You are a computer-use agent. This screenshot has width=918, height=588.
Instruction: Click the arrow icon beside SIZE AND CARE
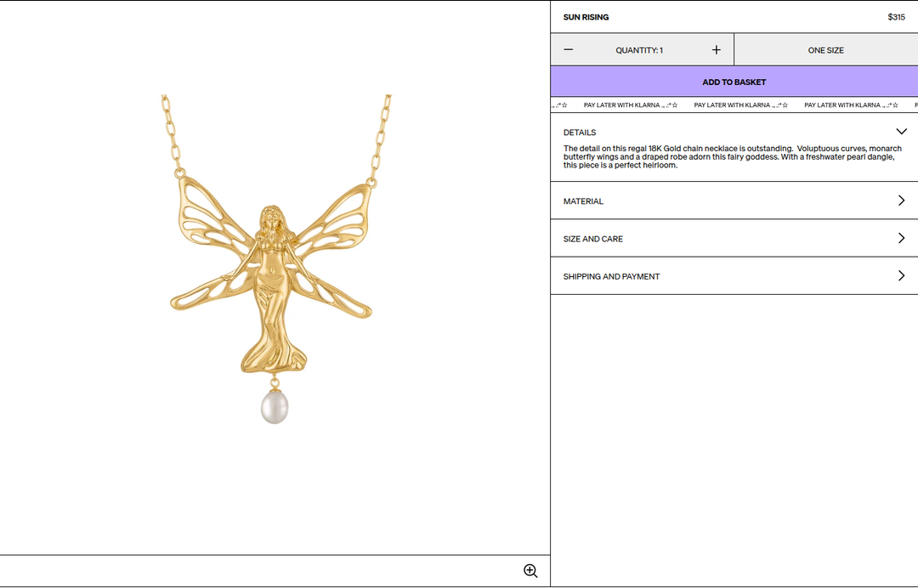[x=902, y=238]
